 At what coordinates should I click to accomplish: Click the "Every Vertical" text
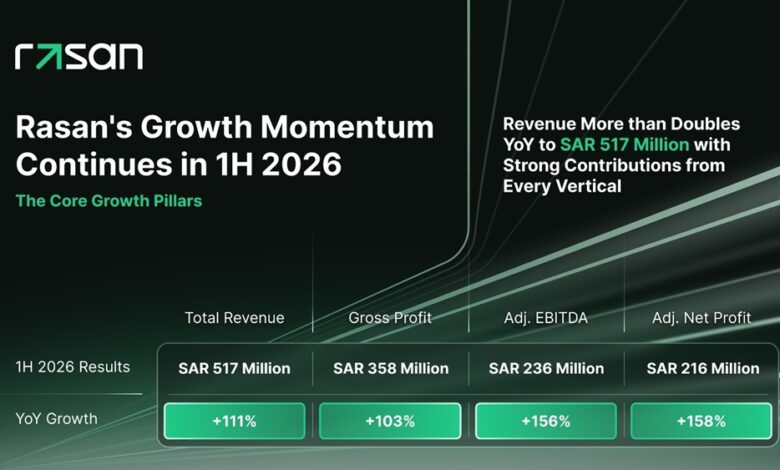(x=562, y=186)
